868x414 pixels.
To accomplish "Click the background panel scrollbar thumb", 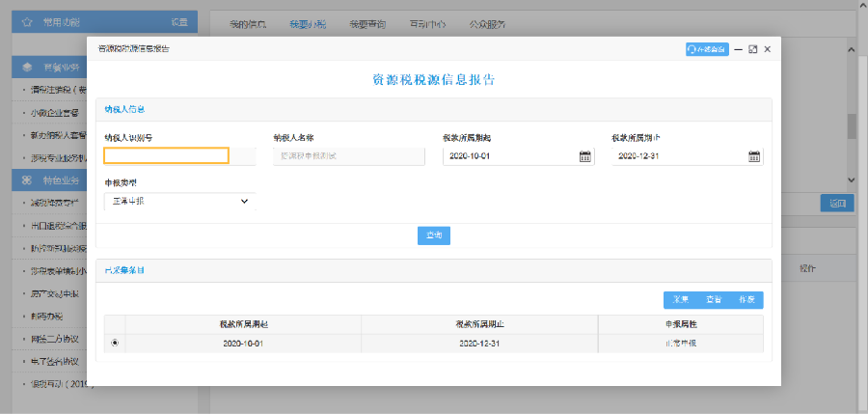I will [x=852, y=125].
